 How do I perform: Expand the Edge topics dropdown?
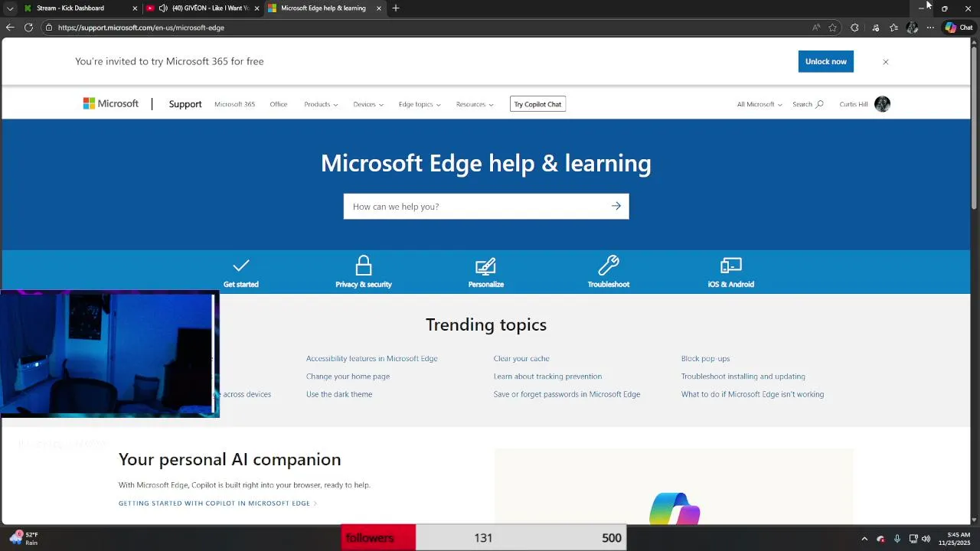(x=420, y=104)
